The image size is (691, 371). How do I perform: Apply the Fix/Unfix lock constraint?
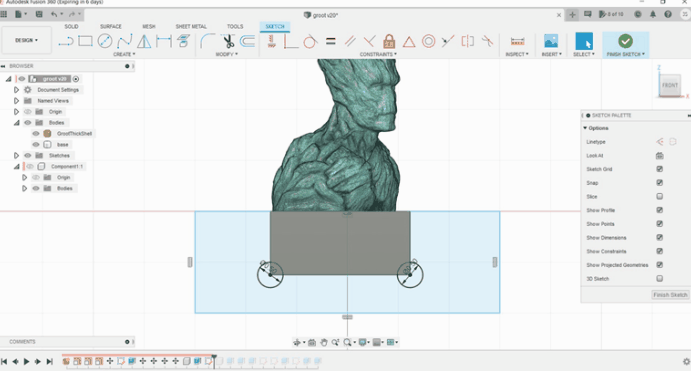[x=389, y=41]
